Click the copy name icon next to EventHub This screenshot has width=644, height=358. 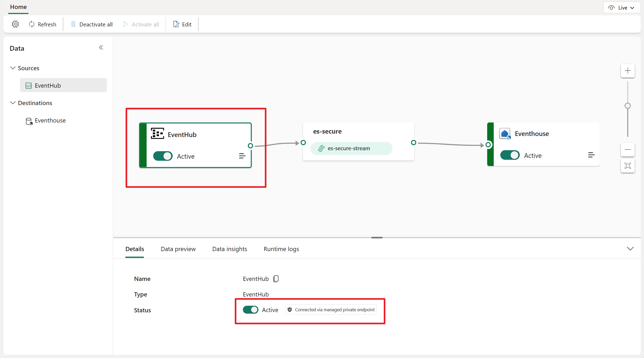[x=276, y=279]
